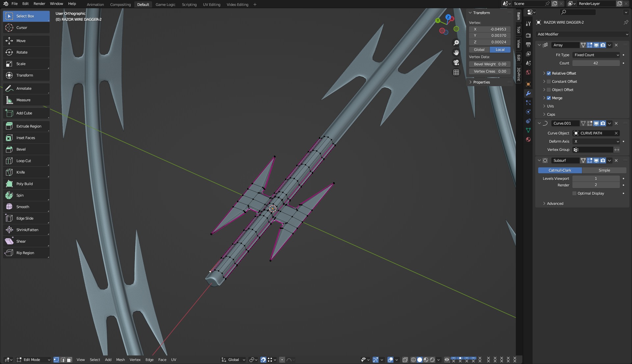The width and height of the screenshot is (632, 364).
Task: Toggle camera view icon in viewport
Action: (x=456, y=62)
